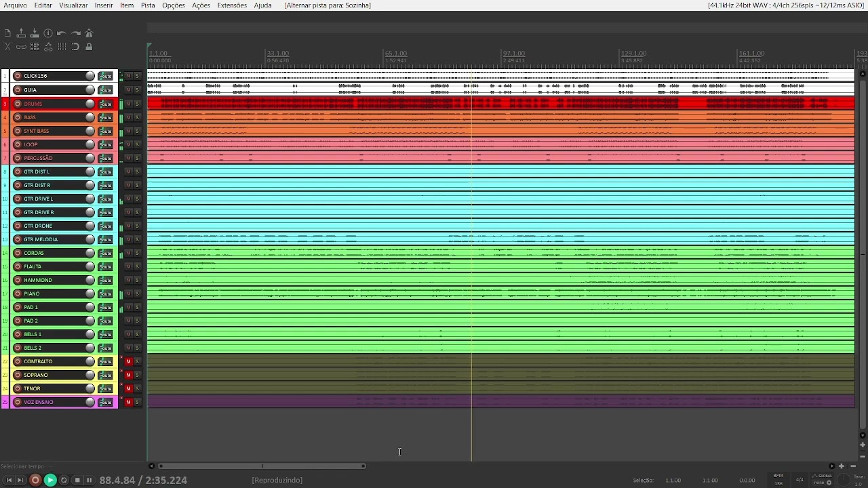Arm record on CLICK136 track
The width and height of the screenshot is (868, 488).
(18, 76)
